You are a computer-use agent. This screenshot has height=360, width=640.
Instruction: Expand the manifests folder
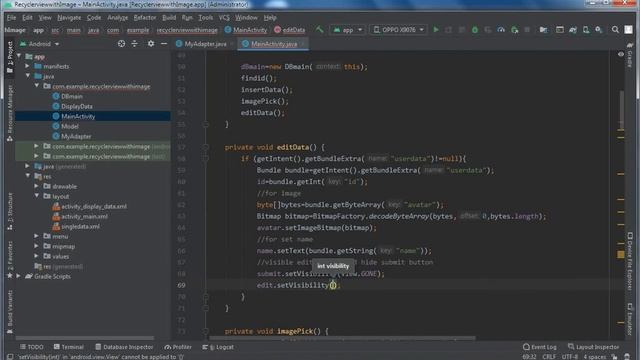[x=27, y=66]
